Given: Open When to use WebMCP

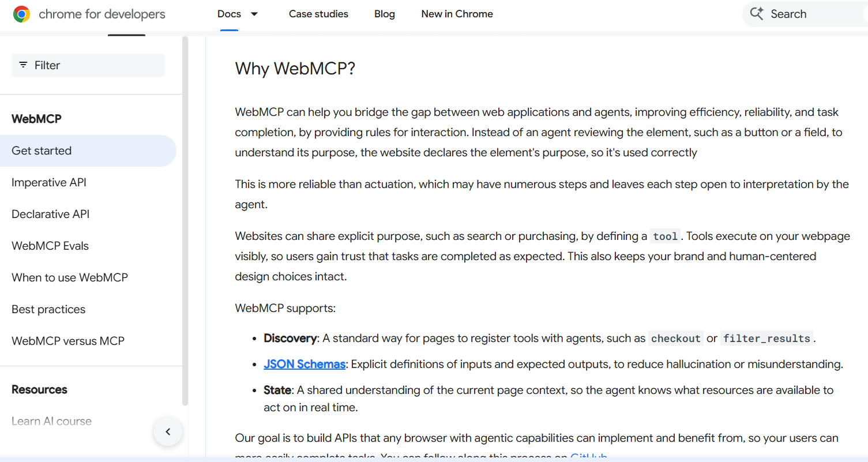Looking at the screenshot, I should 70,277.
